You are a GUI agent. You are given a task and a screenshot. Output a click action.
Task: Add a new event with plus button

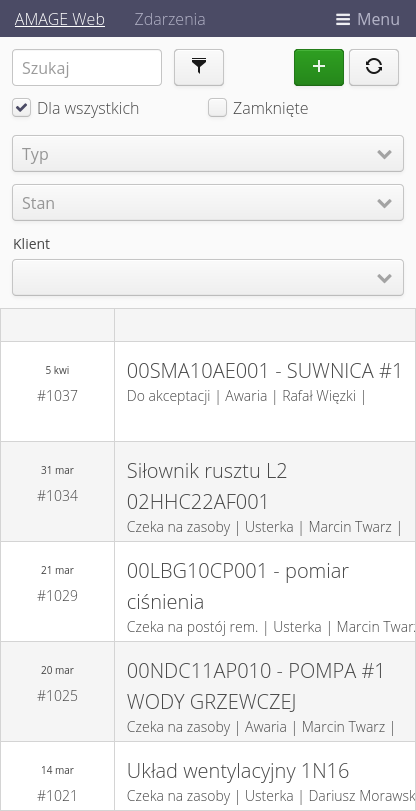point(319,67)
